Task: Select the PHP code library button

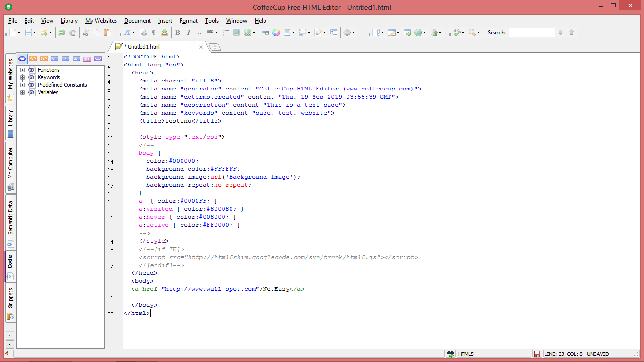Action: tap(22, 59)
